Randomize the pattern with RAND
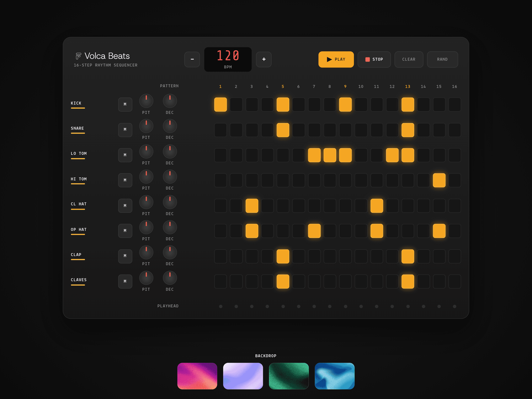The image size is (532, 399). (x=442, y=59)
